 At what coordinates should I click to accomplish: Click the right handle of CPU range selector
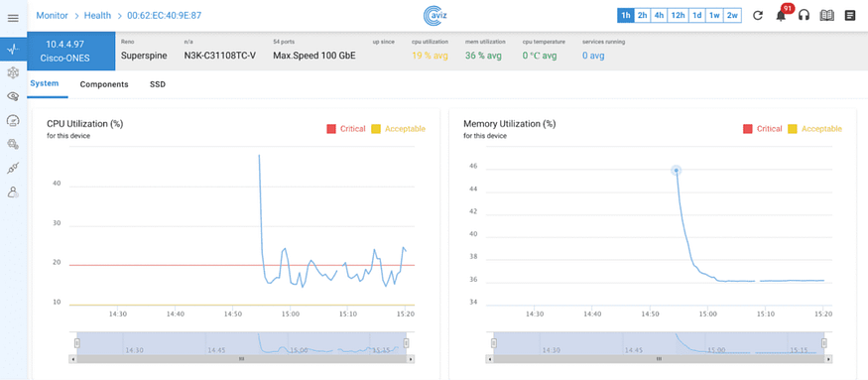pos(406,343)
